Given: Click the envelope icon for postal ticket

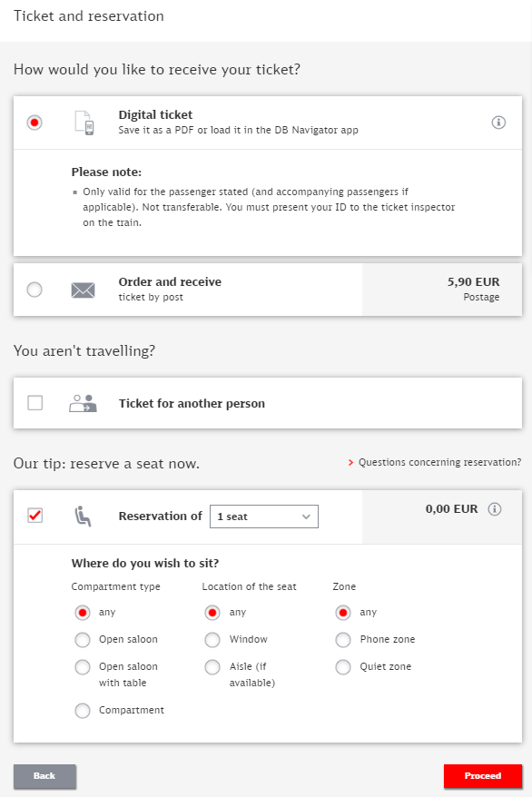Looking at the screenshot, I should (83, 290).
